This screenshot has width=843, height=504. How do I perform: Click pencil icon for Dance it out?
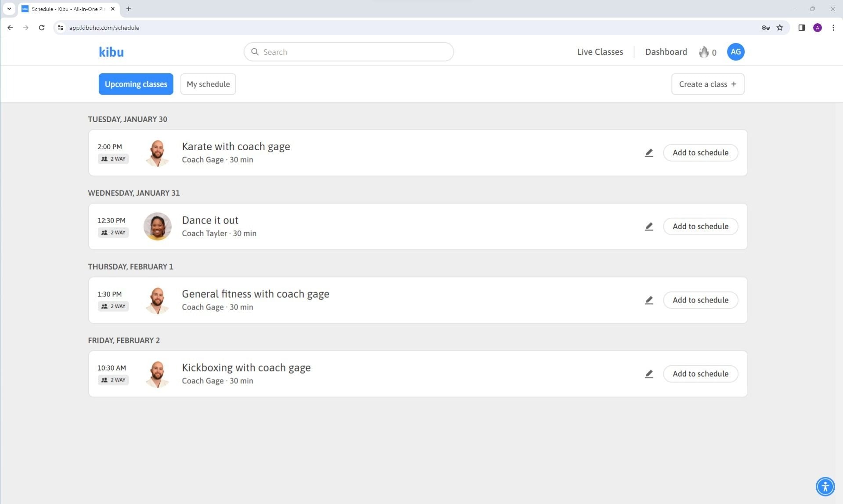(x=648, y=227)
